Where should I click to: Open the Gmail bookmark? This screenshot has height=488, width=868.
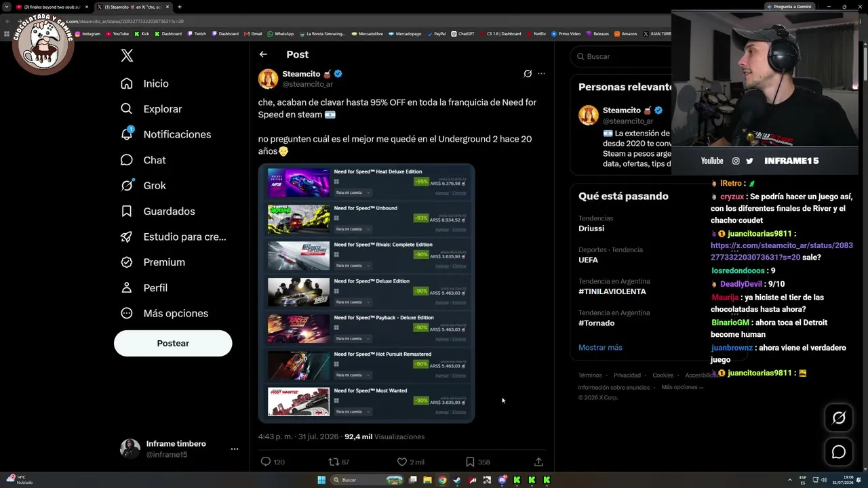[x=253, y=34]
